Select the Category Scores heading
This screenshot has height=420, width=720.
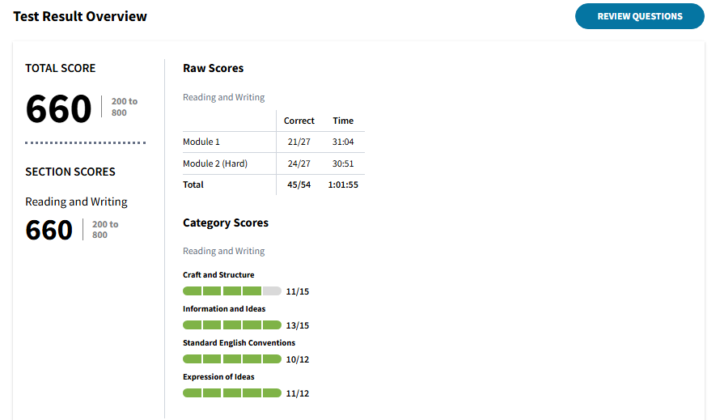(x=225, y=223)
